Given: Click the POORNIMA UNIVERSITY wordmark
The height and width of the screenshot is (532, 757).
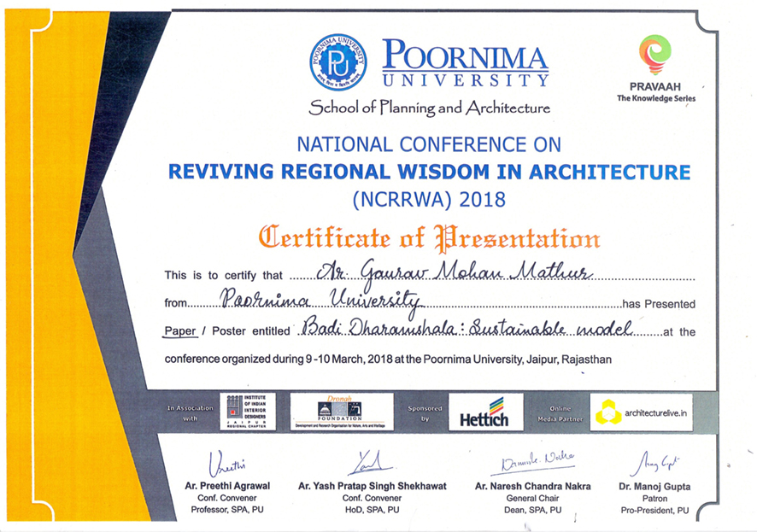Looking at the screenshot, I should tap(465, 65).
